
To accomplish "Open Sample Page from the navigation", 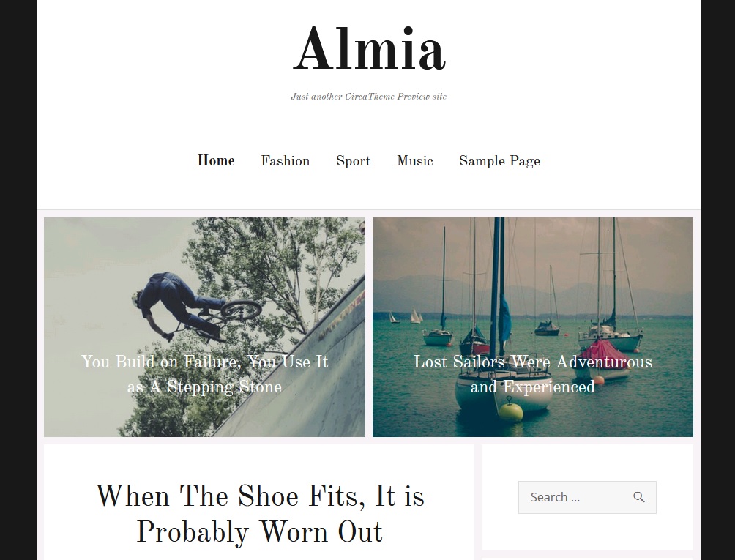I will point(500,161).
